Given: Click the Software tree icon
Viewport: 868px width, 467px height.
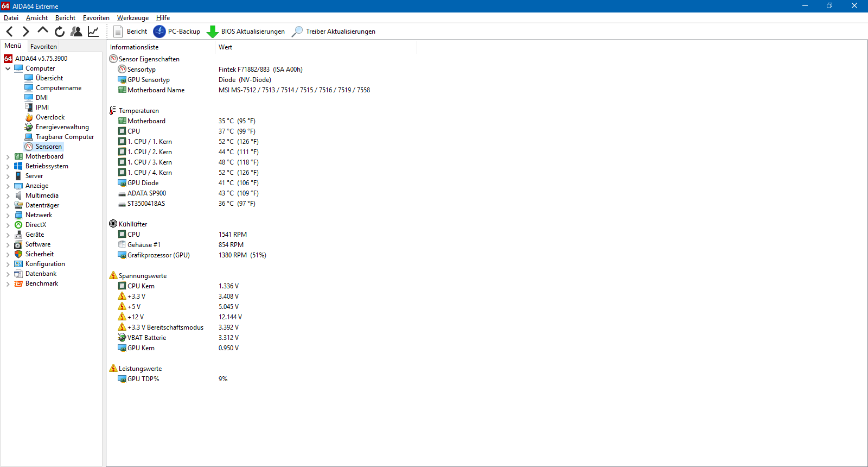Looking at the screenshot, I should [18, 244].
